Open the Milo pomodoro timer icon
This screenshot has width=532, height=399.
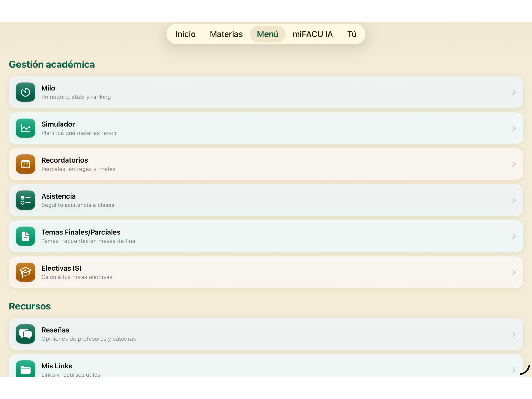26,92
